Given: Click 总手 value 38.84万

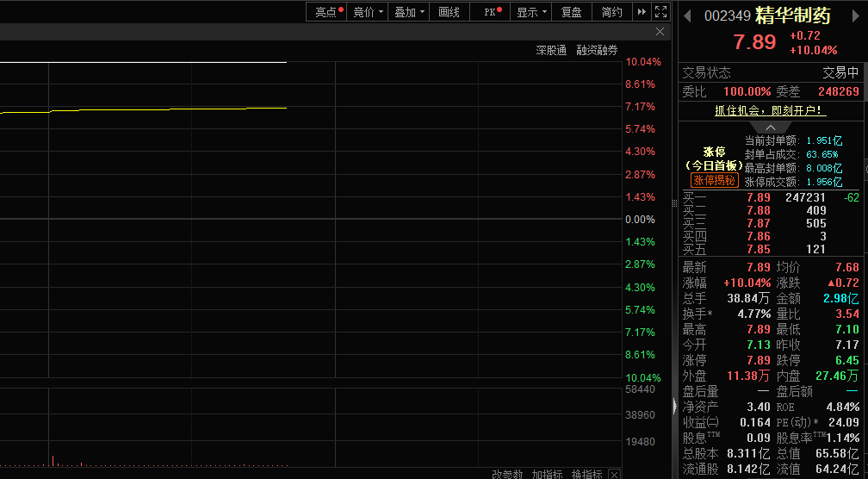Looking at the screenshot, I should 748,298.
